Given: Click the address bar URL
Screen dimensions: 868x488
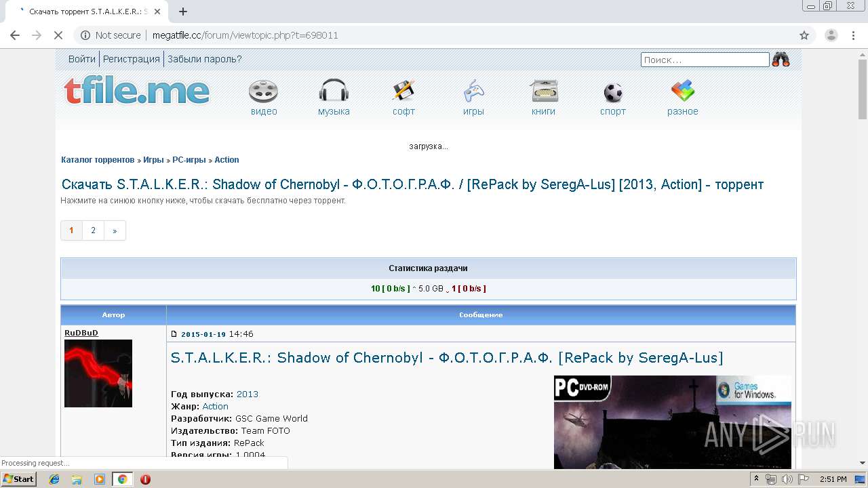Looking at the screenshot, I should click(245, 35).
